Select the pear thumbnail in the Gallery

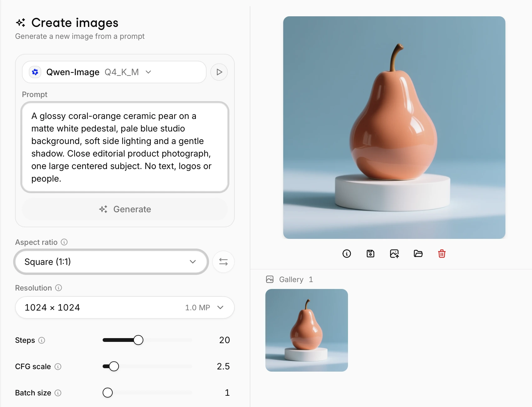307,330
